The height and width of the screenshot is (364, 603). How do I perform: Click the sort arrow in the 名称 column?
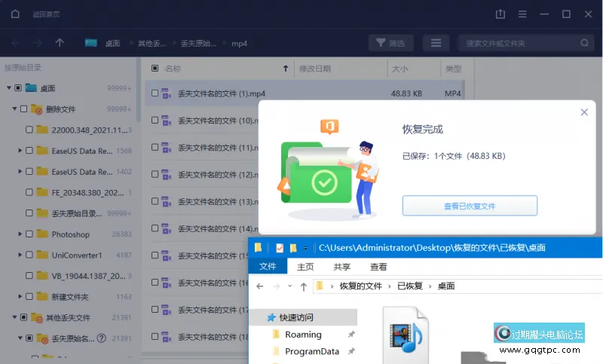(x=286, y=69)
